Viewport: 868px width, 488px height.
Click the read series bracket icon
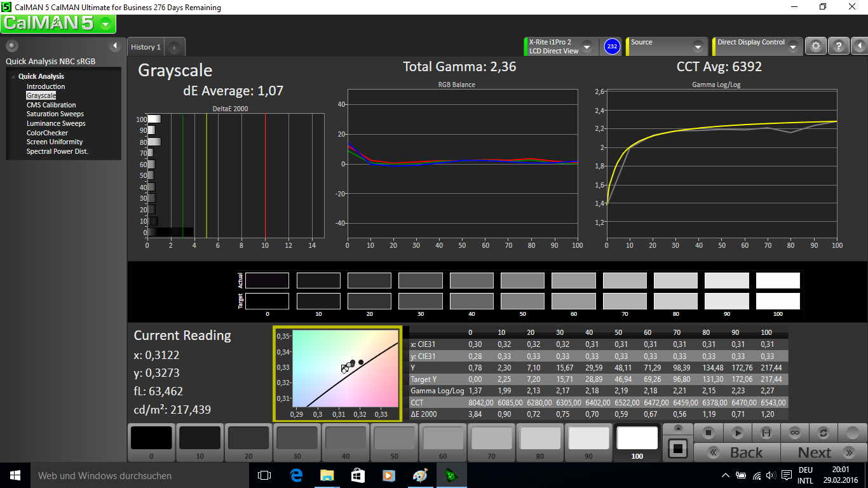(766, 433)
